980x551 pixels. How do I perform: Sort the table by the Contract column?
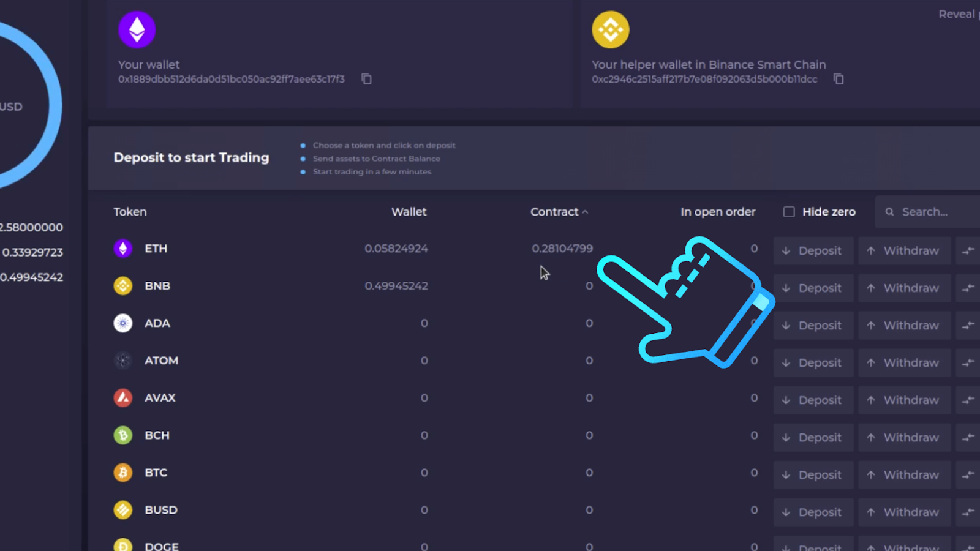pyautogui.click(x=559, y=212)
